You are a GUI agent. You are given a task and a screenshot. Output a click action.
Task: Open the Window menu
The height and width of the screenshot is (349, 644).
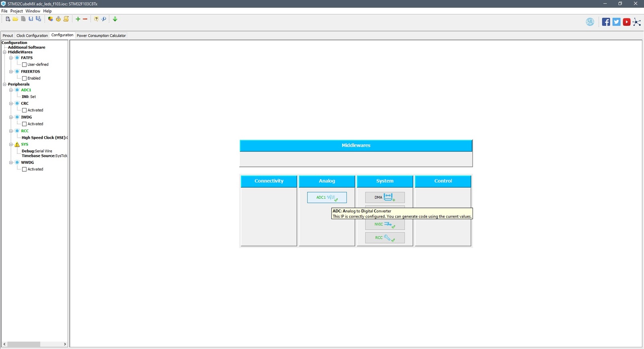click(x=33, y=11)
